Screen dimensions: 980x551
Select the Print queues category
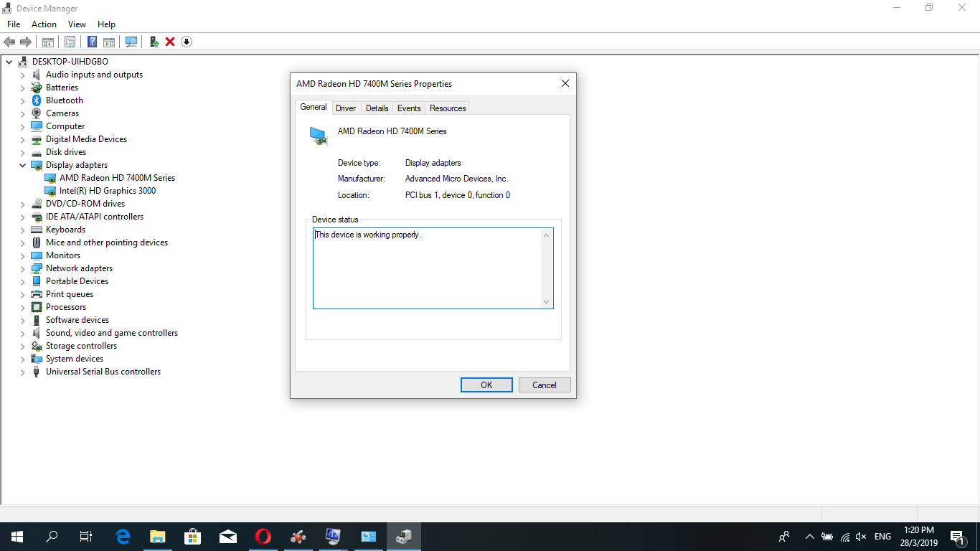click(70, 294)
